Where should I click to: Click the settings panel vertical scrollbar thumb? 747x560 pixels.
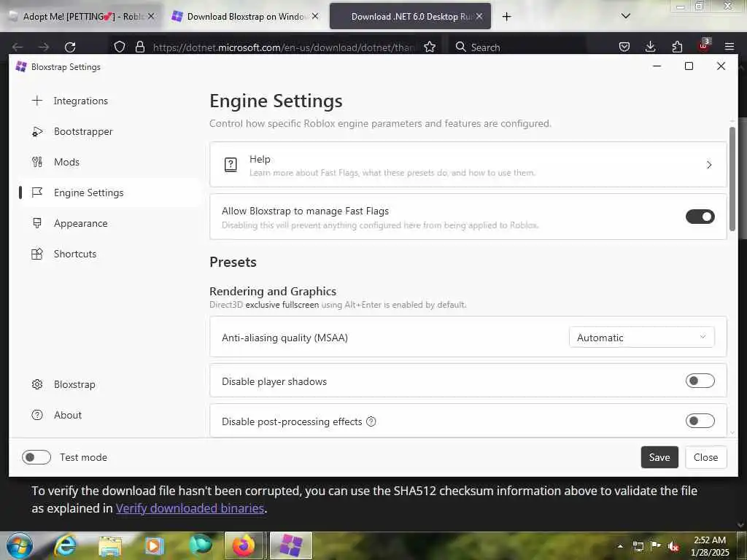point(732,179)
